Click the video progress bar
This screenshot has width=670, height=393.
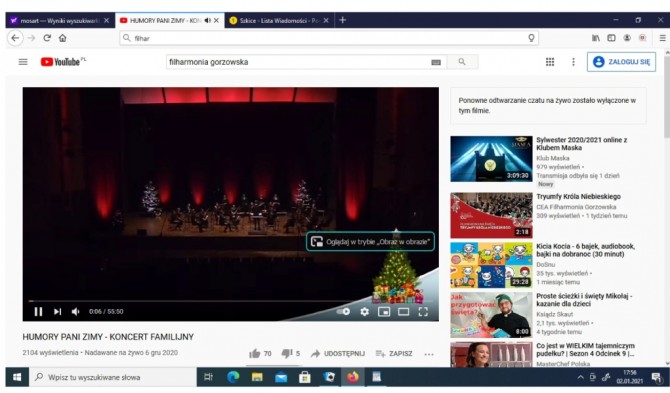pyautogui.click(x=231, y=301)
